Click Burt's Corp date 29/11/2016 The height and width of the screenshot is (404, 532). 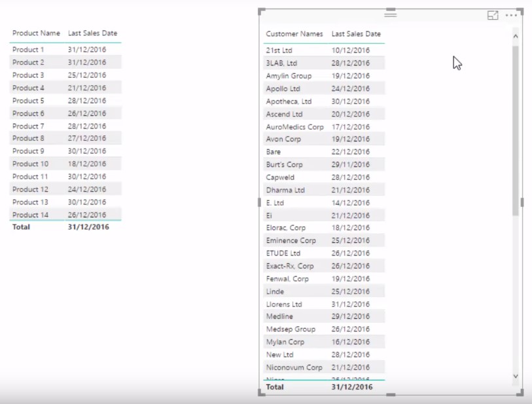351,164
